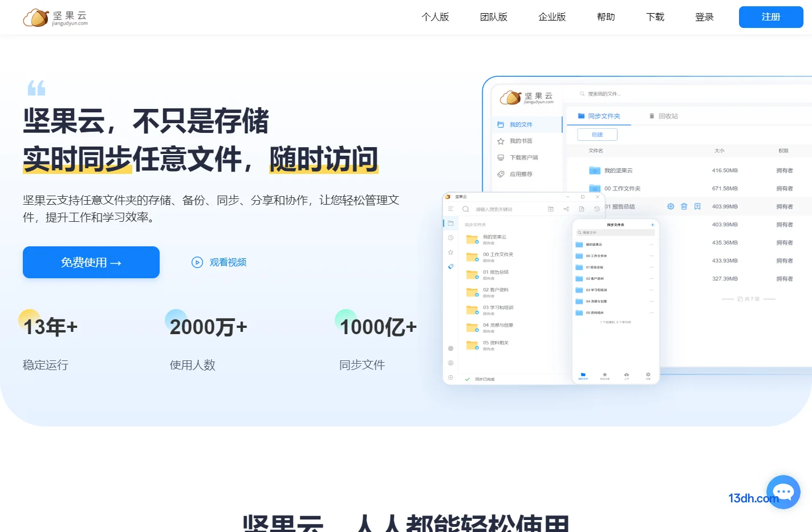Screen dimensions: 812x532
Task: Select settings gear tab in mobile mockup bar
Action: pyautogui.click(x=648, y=376)
